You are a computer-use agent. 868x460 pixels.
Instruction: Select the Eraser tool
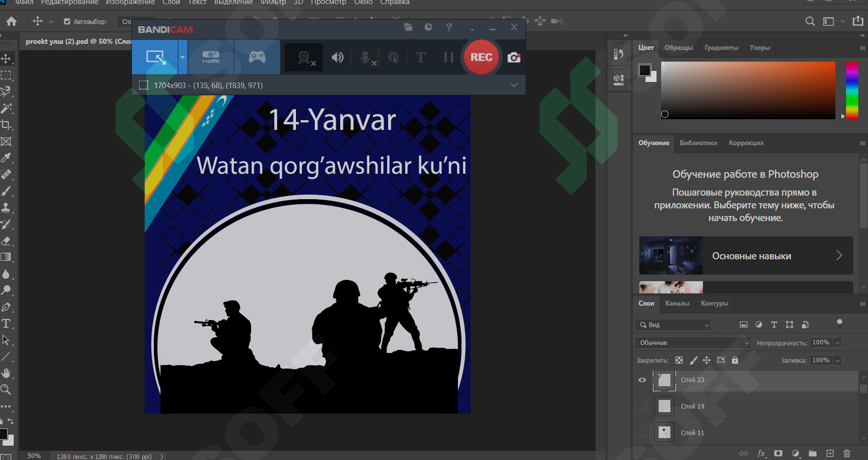click(x=6, y=241)
